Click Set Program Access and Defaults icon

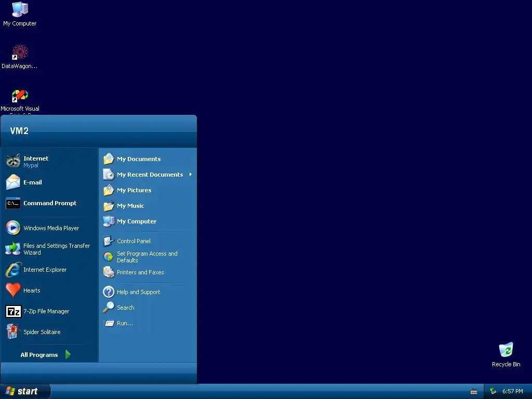coord(109,257)
